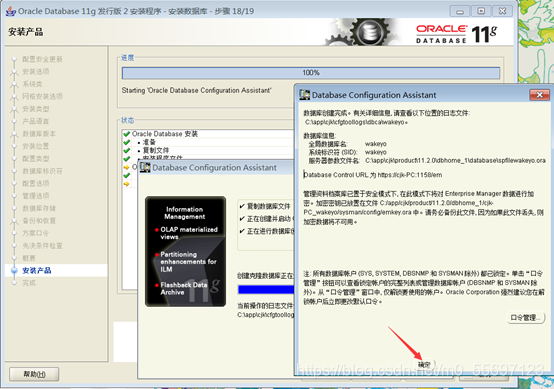Select 数据库版本 step in sidebar
The width and height of the screenshot is (554, 389).
pyautogui.click(x=39, y=134)
